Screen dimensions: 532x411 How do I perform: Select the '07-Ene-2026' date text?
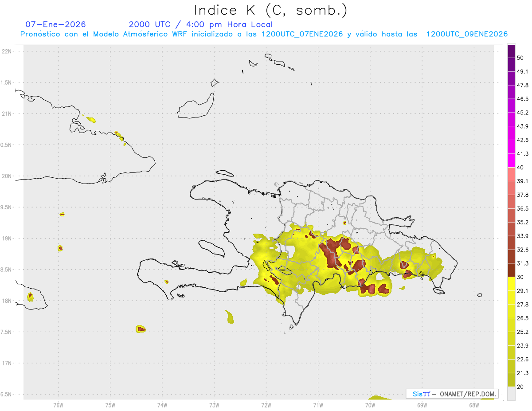(55, 24)
